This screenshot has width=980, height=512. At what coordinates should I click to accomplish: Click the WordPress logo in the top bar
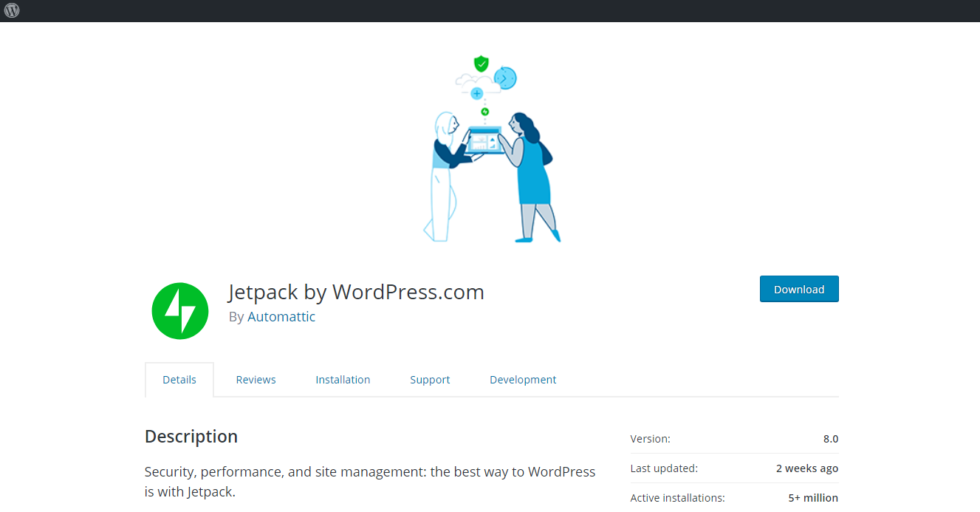12,10
